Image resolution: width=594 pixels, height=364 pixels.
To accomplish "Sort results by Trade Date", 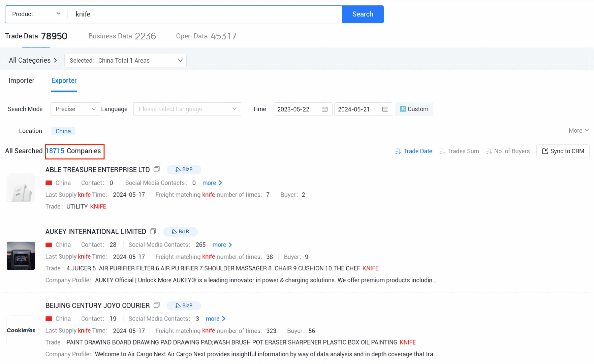I will (414, 151).
